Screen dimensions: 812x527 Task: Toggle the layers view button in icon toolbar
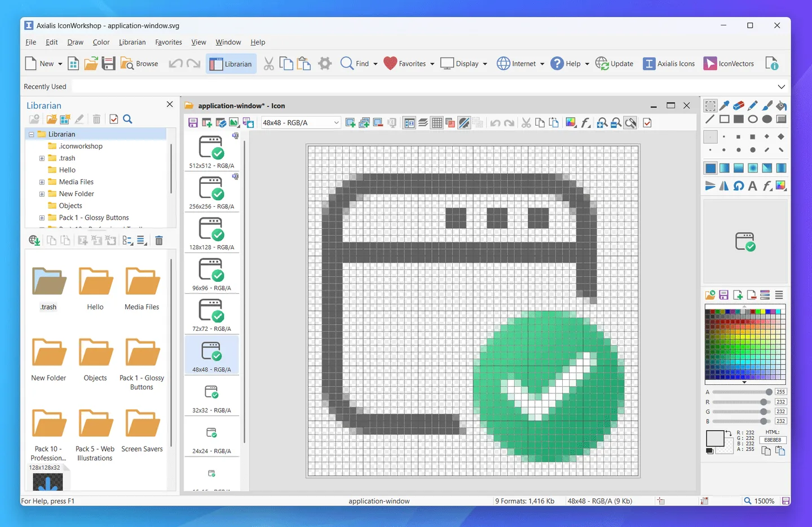423,122
